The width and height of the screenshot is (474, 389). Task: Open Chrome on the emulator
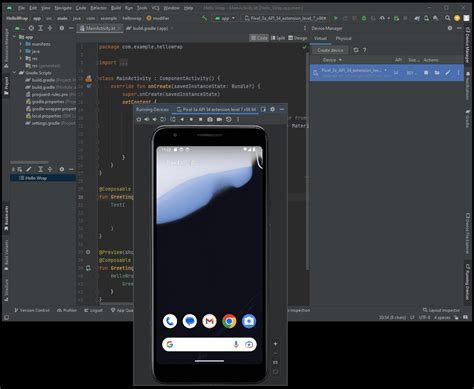pos(229,321)
